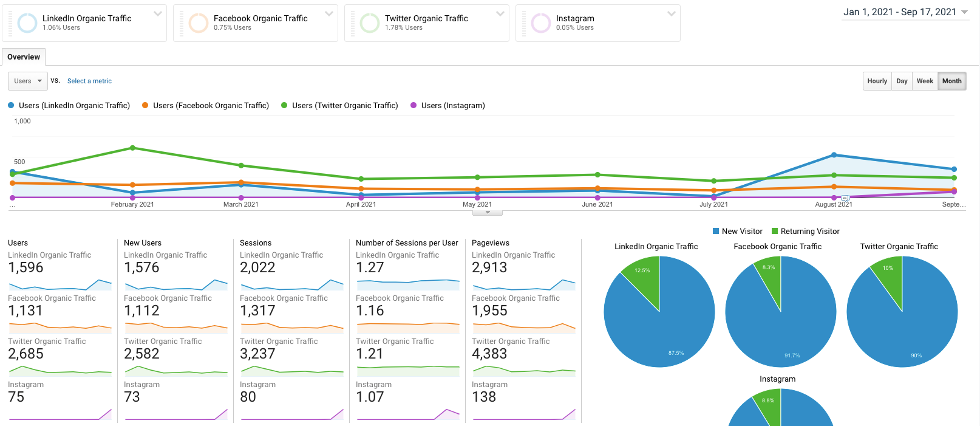Screen dimensions: 980x426
Task: Open the LinkedIn Organic Traffic segment dropdown arrow
Action: pos(158,13)
